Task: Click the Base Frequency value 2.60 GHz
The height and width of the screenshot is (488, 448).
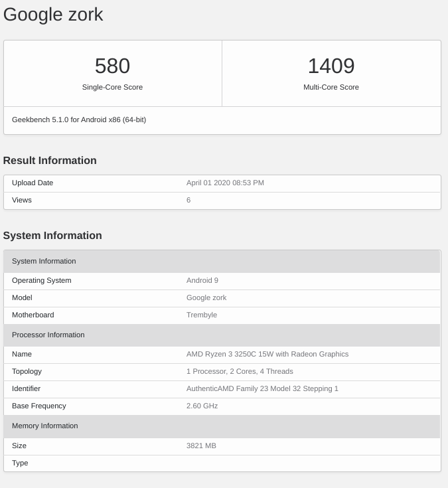Action: point(202,406)
